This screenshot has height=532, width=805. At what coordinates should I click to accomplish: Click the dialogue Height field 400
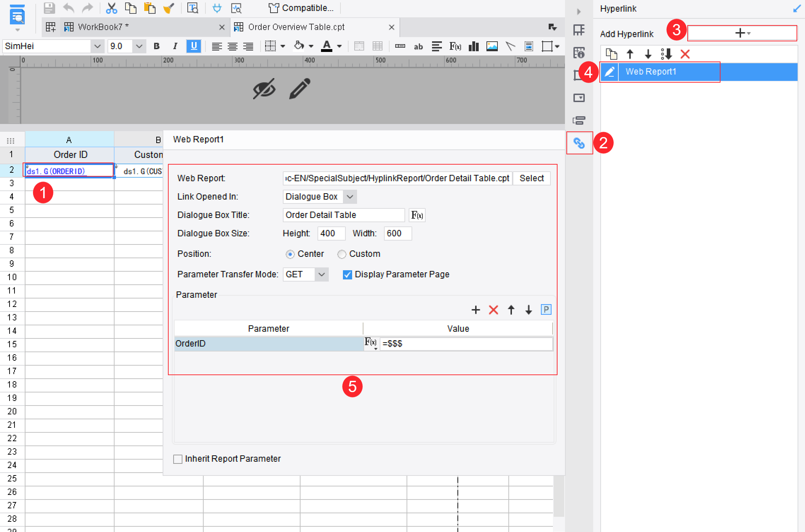coord(331,234)
